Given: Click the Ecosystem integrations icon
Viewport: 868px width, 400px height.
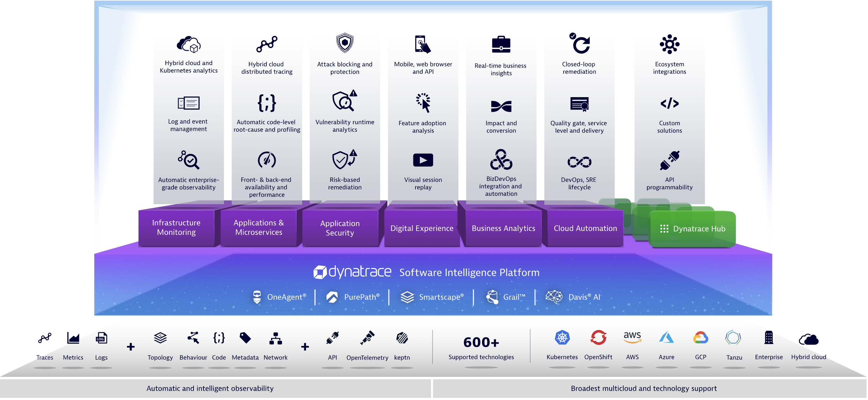Looking at the screenshot, I should click(669, 44).
